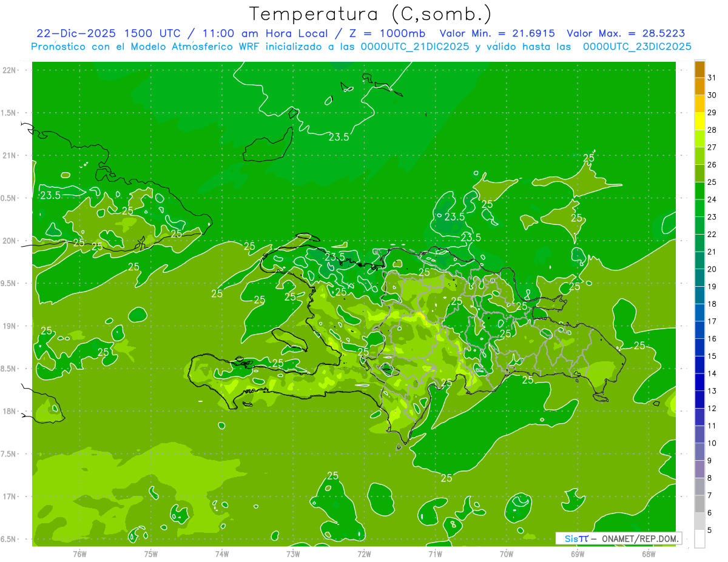This screenshot has height=562, width=728.
Task: Click the 19N latitude axis label
Action: click(x=9, y=326)
